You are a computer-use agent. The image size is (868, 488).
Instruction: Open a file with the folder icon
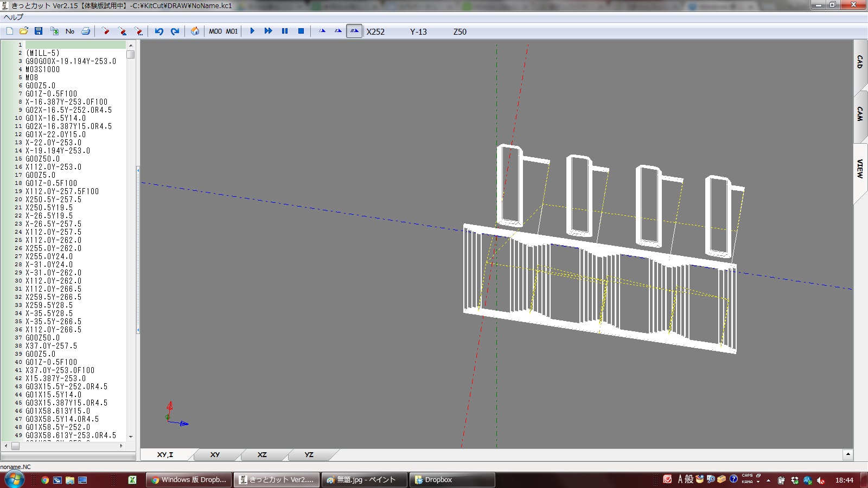23,31
